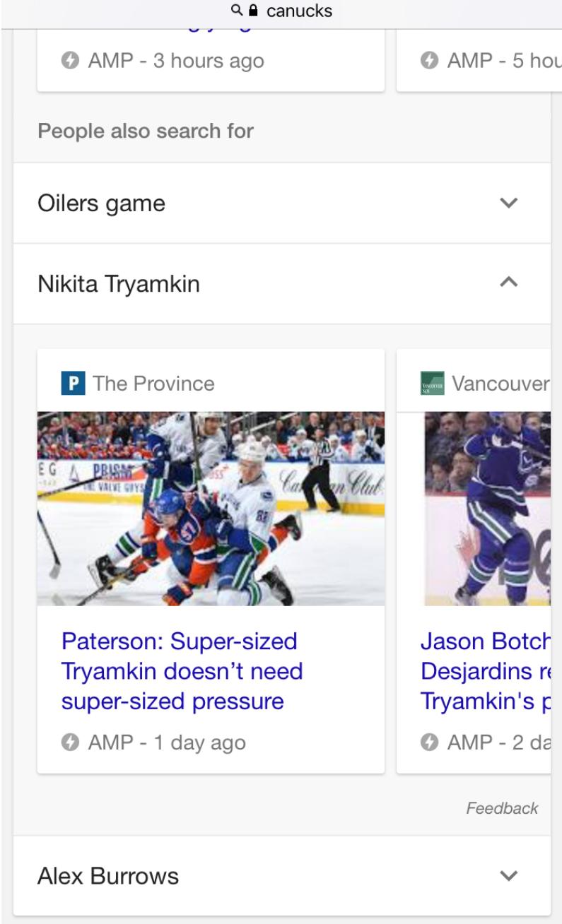Screen dimensions: 562x924
Task: Click AMP lightning icon by '5 hours ago'
Action: (429, 60)
